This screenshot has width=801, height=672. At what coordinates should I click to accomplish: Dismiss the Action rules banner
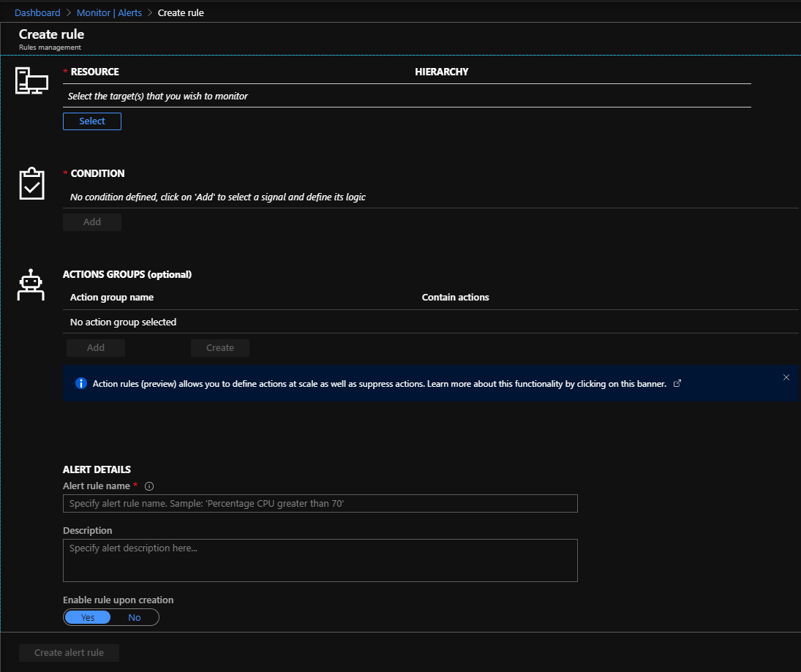786,377
